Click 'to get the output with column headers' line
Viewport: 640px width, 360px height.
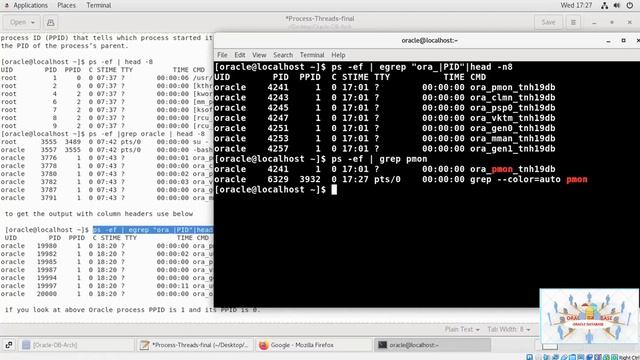coord(99,213)
